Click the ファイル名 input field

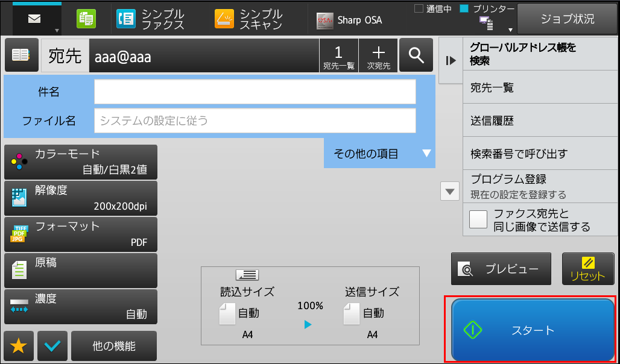255,121
